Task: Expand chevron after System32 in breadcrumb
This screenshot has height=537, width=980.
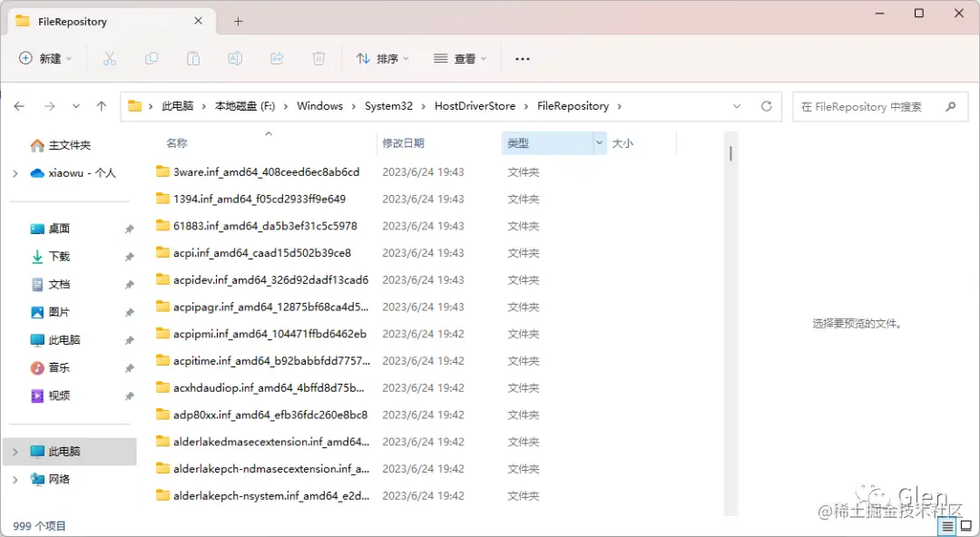Action: 423,106
